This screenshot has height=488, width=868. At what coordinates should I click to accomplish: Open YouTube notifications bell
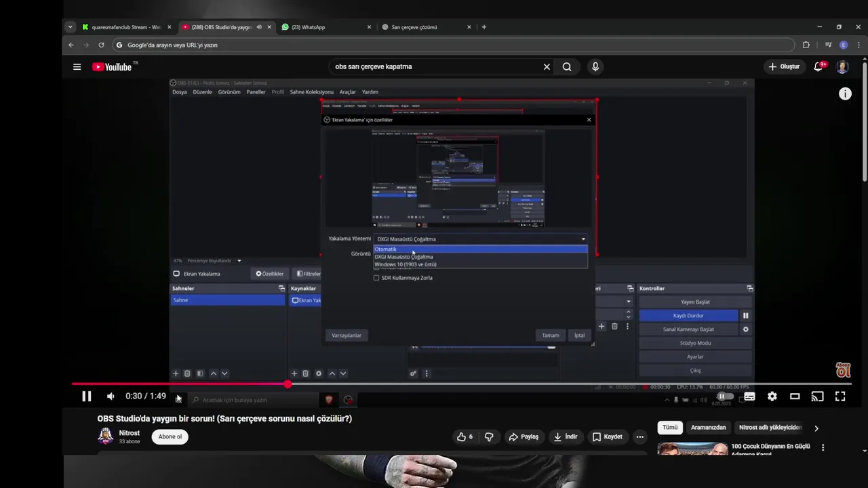point(819,66)
